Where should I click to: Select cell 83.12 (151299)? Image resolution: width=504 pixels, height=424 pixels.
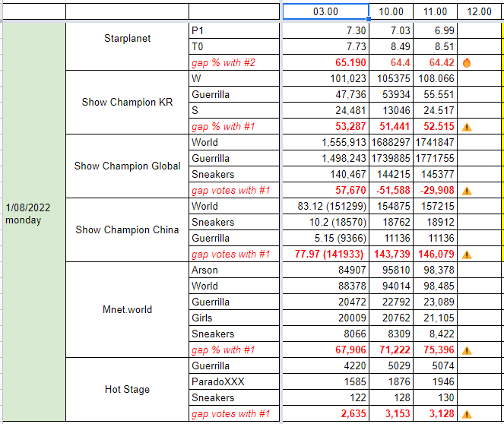[325, 206]
